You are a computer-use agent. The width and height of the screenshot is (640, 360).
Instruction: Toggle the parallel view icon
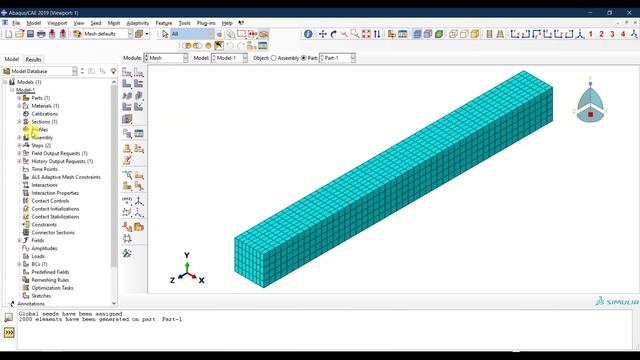(489, 34)
